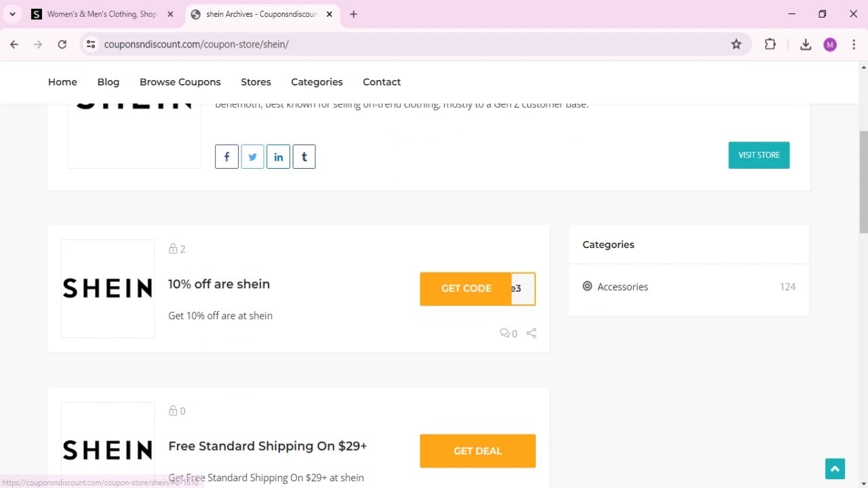Viewport: 868px width, 488px height.
Task: Open the Browse Coupons menu item
Action: 180,82
